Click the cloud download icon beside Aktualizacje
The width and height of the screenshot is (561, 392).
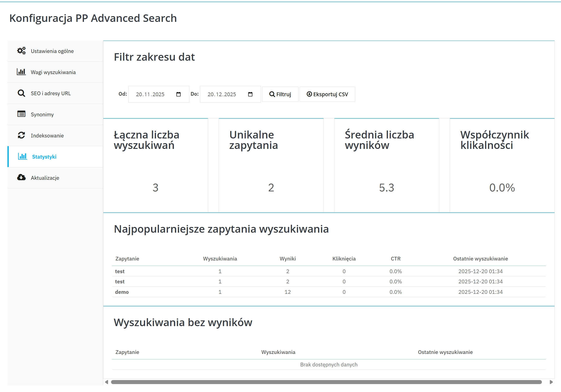pyautogui.click(x=21, y=177)
